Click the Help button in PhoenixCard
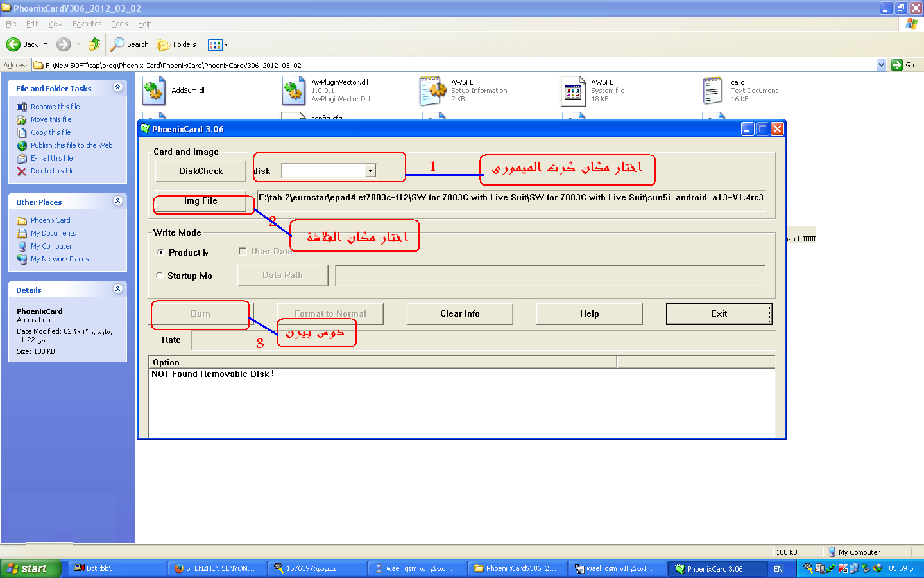Image resolution: width=924 pixels, height=578 pixels. click(590, 313)
